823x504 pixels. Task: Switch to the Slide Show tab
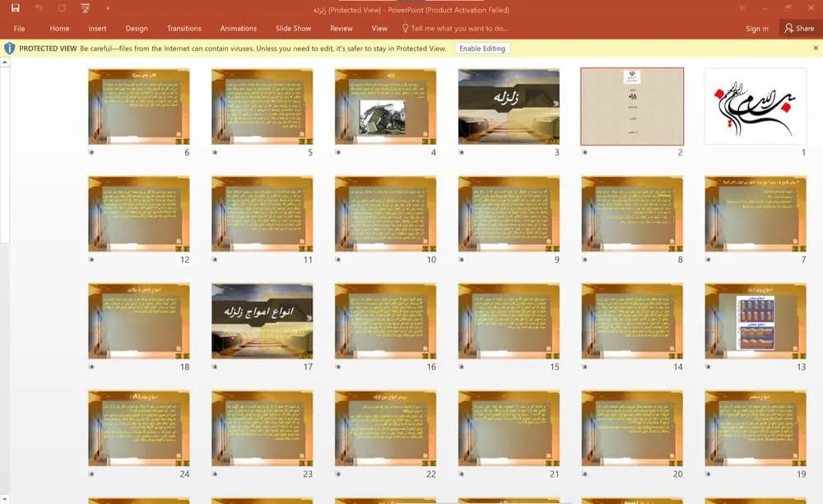coord(294,28)
